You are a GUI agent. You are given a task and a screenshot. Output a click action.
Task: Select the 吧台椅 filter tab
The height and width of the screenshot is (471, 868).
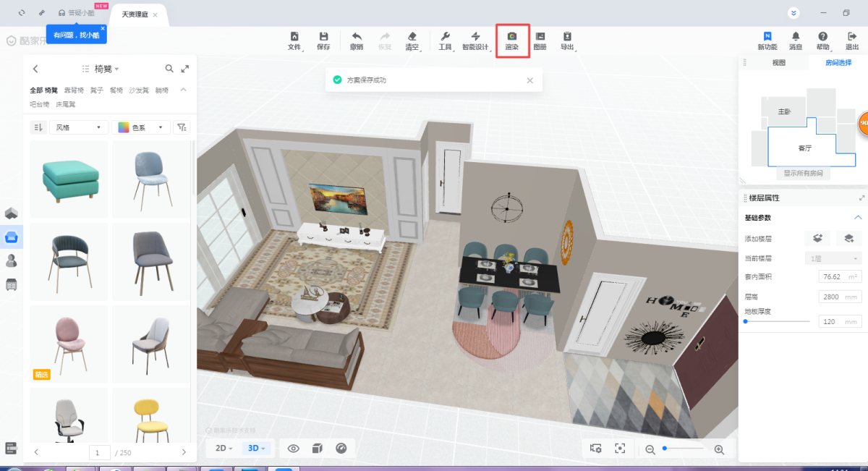coord(40,104)
